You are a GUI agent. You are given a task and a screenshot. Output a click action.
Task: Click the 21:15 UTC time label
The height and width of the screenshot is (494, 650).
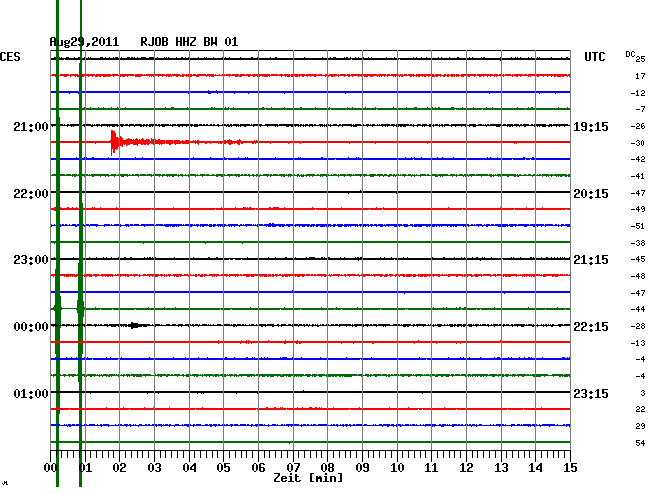[591, 260]
